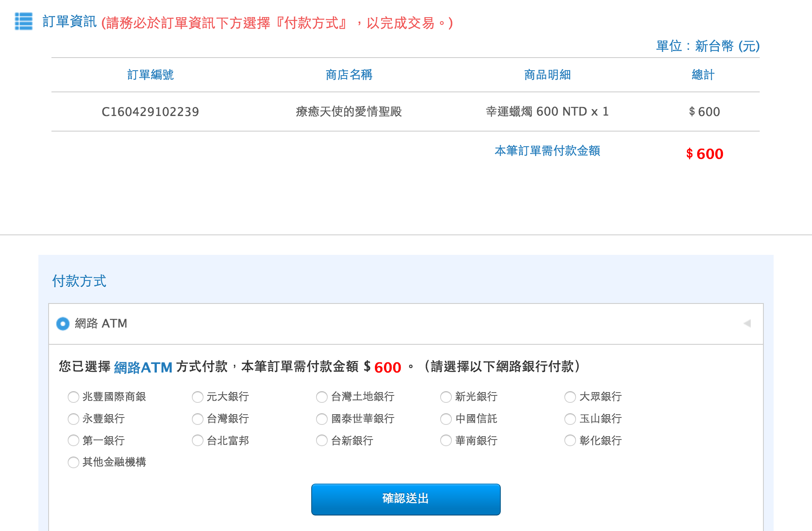Pick 台新銀行 as payment bank

point(322,440)
